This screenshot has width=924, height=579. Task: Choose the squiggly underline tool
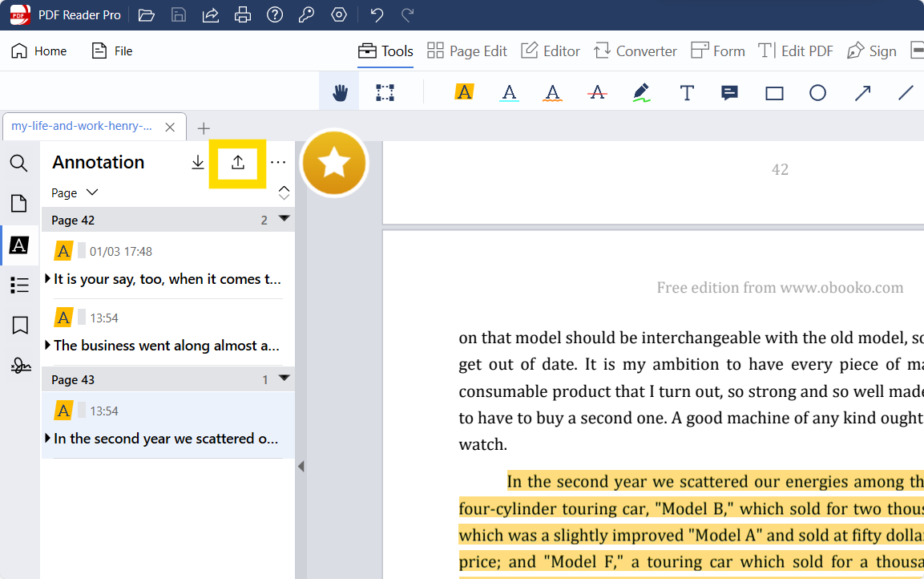552,92
